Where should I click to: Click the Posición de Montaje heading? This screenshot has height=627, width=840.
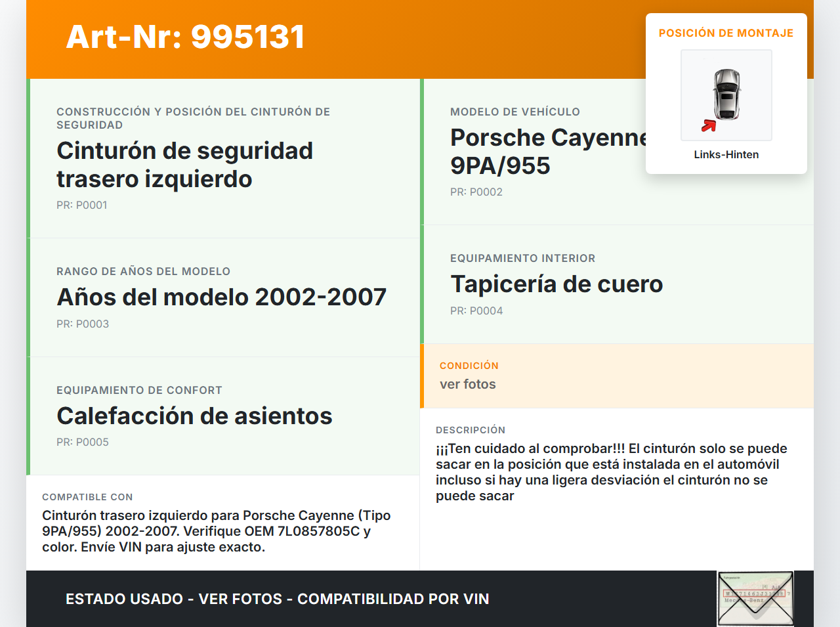tap(726, 33)
